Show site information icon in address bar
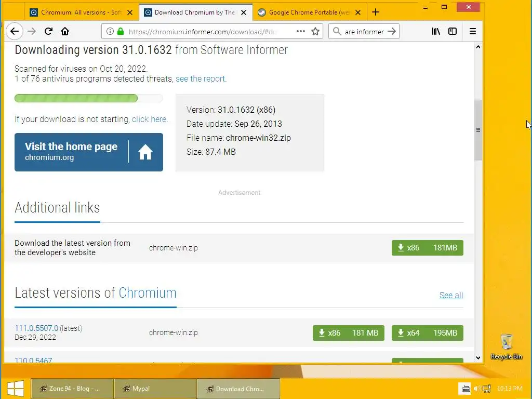The width and height of the screenshot is (532, 399). point(110,32)
